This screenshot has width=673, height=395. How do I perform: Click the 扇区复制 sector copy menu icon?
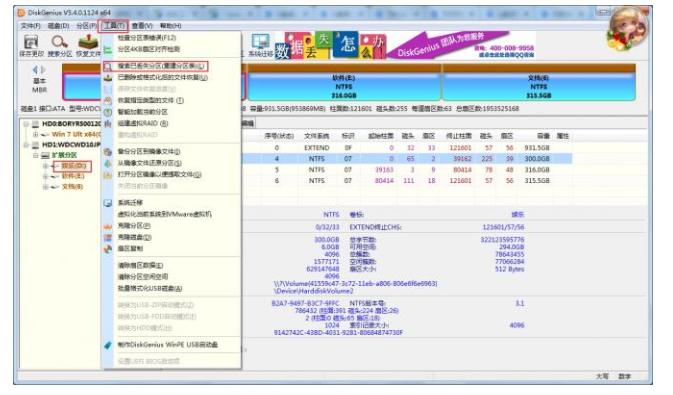[108, 249]
